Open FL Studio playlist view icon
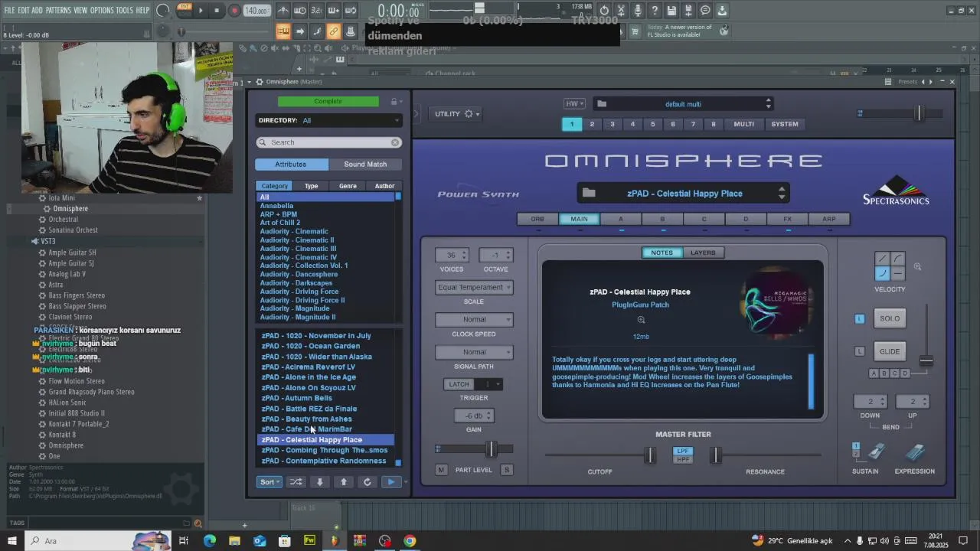The height and width of the screenshot is (551, 980). click(x=283, y=31)
